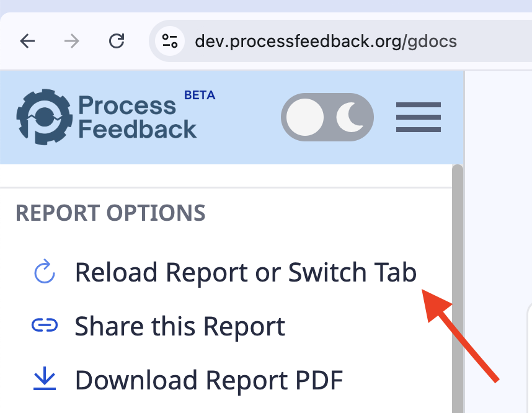Click the moon icon in theme switch
The image size is (532, 413).
[350, 117]
